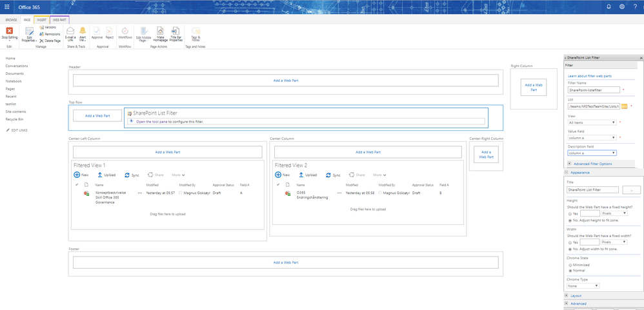Click the Filter Name input field
This screenshot has height=310, width=644.
point(594,90)
